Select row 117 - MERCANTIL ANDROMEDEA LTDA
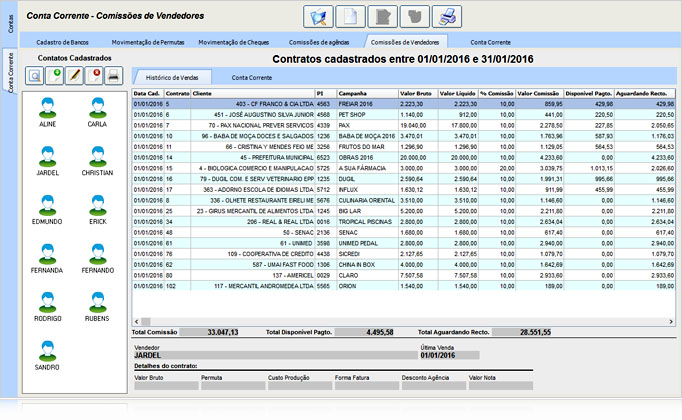The image size is (682, 420). (x=404, y=286)
